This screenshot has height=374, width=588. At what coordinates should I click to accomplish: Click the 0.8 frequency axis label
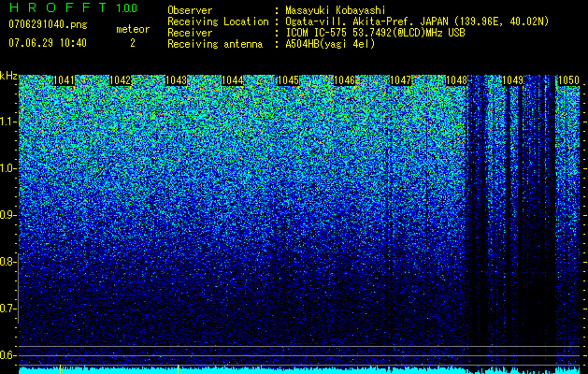pos(8,262)
